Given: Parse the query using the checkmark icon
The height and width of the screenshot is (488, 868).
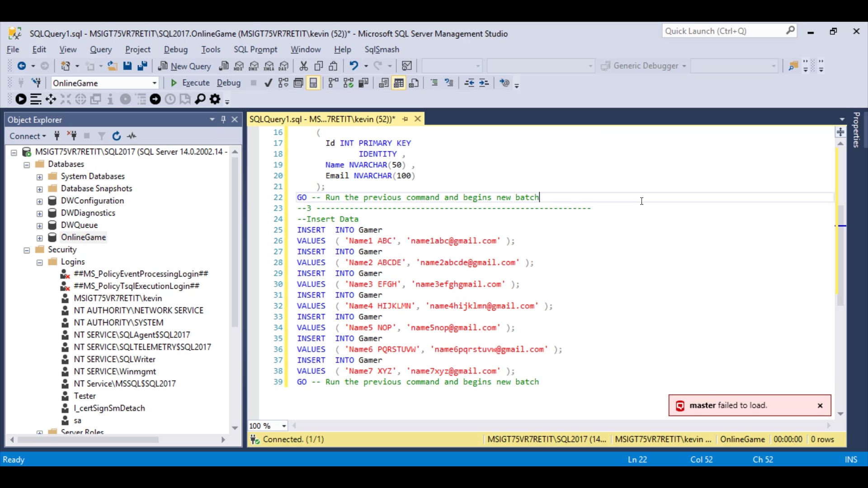Looking at the screenshot, I should click(x=268, y=83).
